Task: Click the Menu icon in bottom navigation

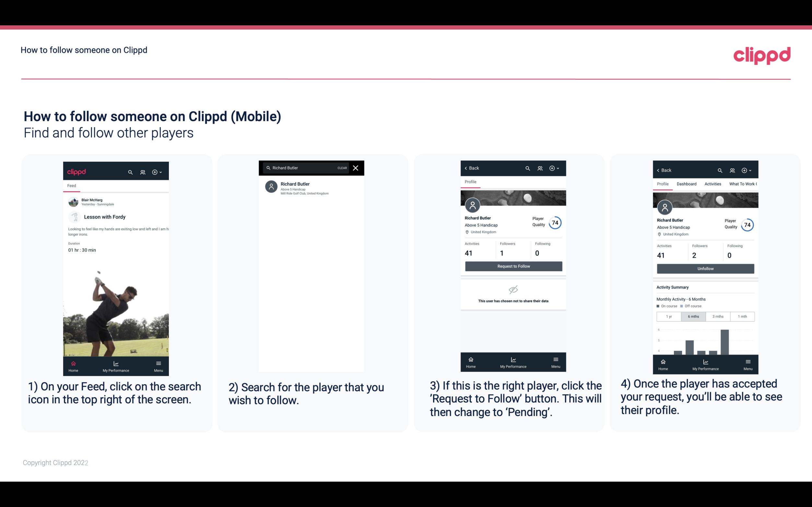Action: 158,365
